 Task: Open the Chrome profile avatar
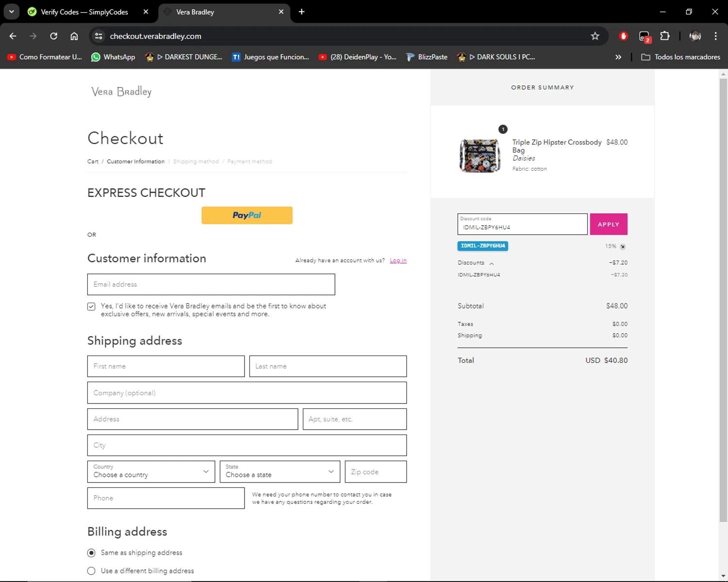tap(695, 36)
